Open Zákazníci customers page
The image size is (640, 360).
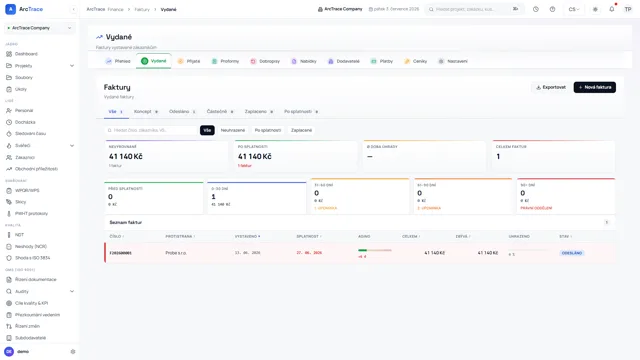pos(24,157)
